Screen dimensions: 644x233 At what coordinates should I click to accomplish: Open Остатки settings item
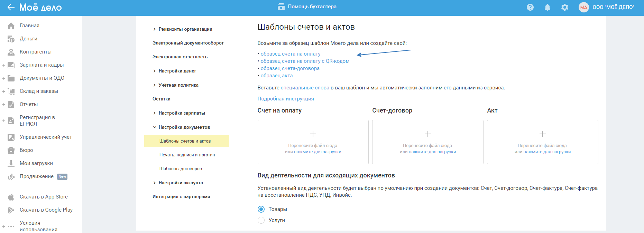tap(162, 99)
